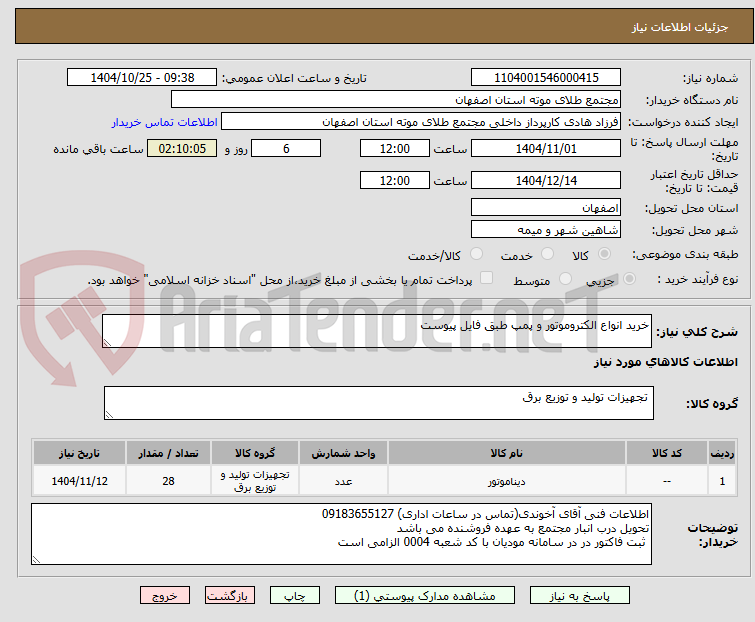Open مشاهده مدارک پیوستی (1) attachments

click(425, 596)
